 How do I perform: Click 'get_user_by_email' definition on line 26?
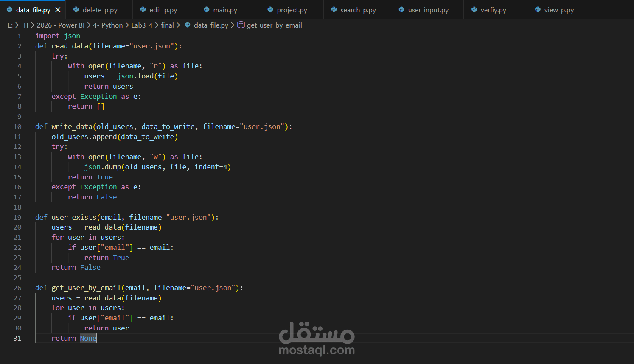click(x=86, y=288)
